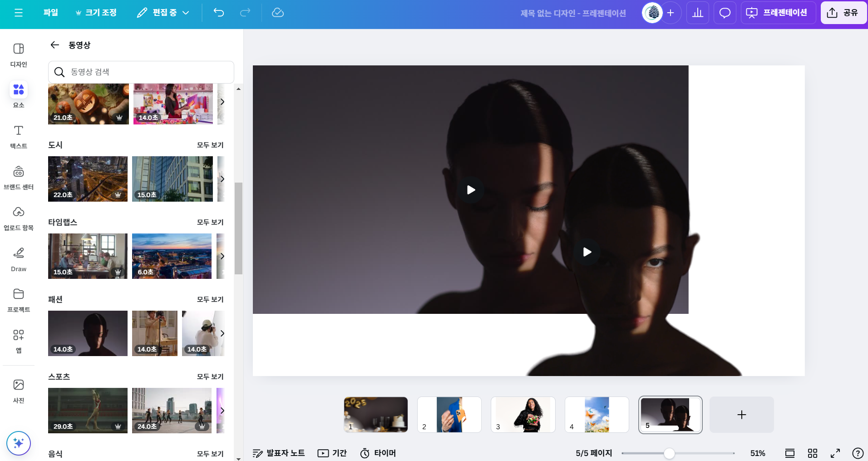Open the 앱 sidebar panel
This screenshot has height=461, width=868.
[19, 341]
